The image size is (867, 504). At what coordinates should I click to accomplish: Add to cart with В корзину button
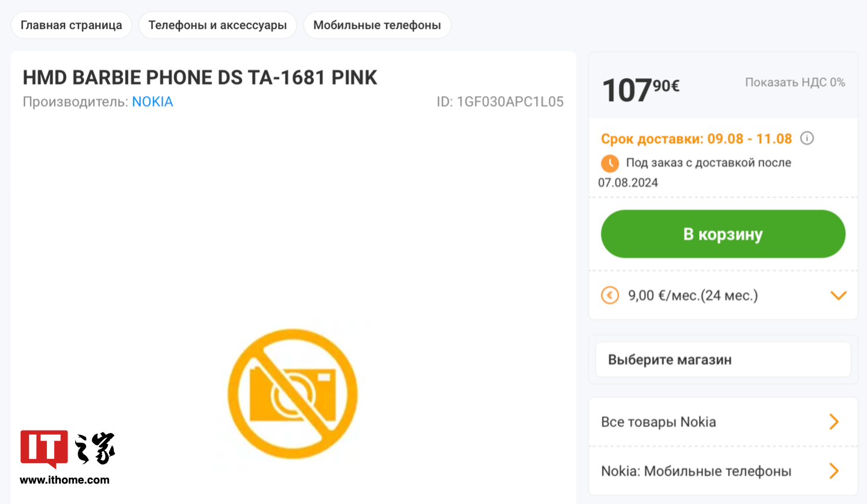point(723,234)
